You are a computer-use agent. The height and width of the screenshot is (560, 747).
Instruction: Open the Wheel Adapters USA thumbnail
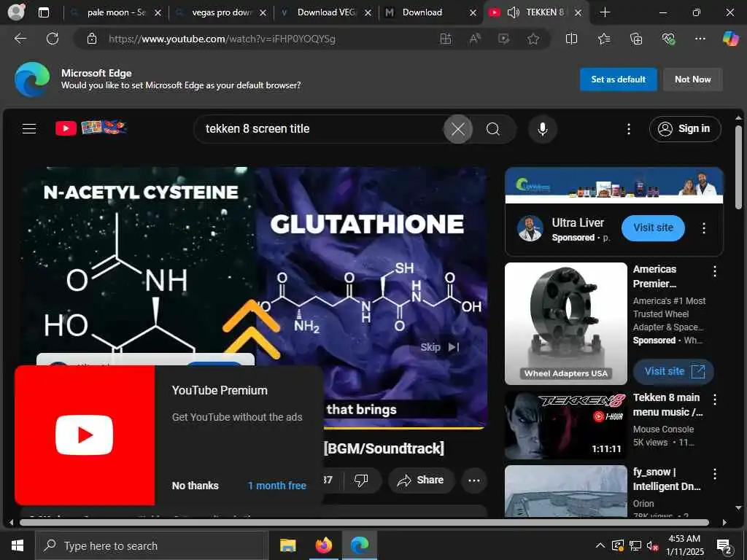(x=566, y=323)
